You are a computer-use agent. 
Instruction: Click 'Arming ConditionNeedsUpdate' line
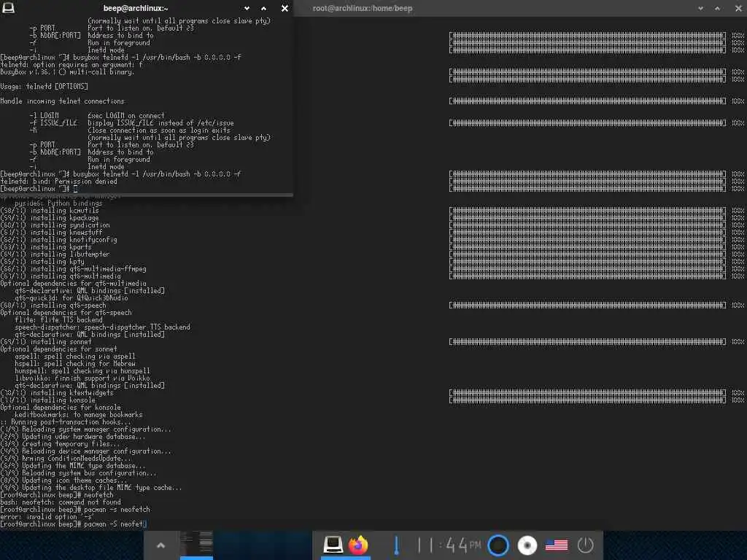[x=66, y=459]
